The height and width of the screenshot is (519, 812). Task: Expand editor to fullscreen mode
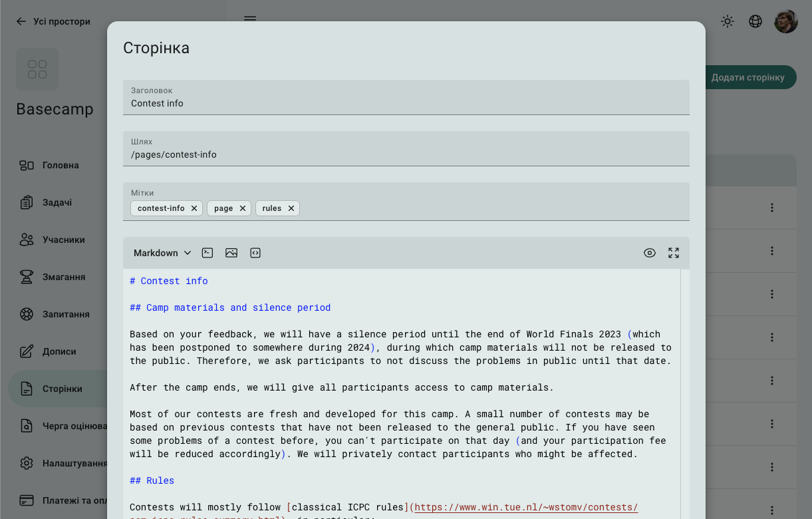pyautogui.click(x=674, y=253)
